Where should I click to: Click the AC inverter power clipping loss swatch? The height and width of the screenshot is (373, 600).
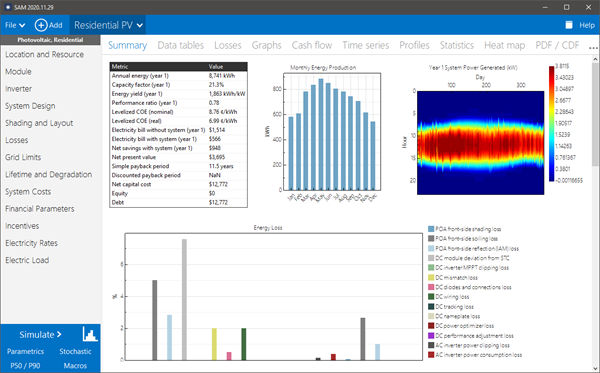(x=431, y=345)
